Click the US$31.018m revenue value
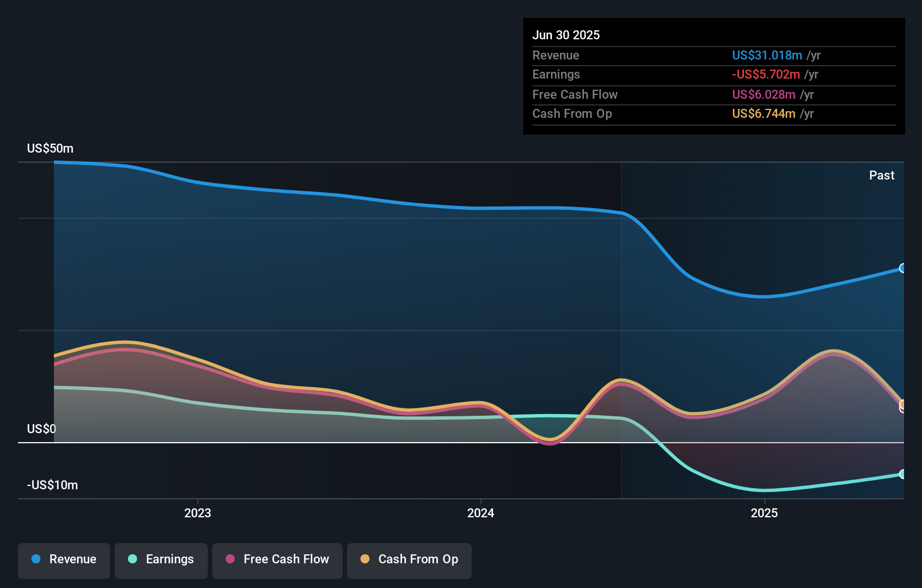 [x=767, y=56]
